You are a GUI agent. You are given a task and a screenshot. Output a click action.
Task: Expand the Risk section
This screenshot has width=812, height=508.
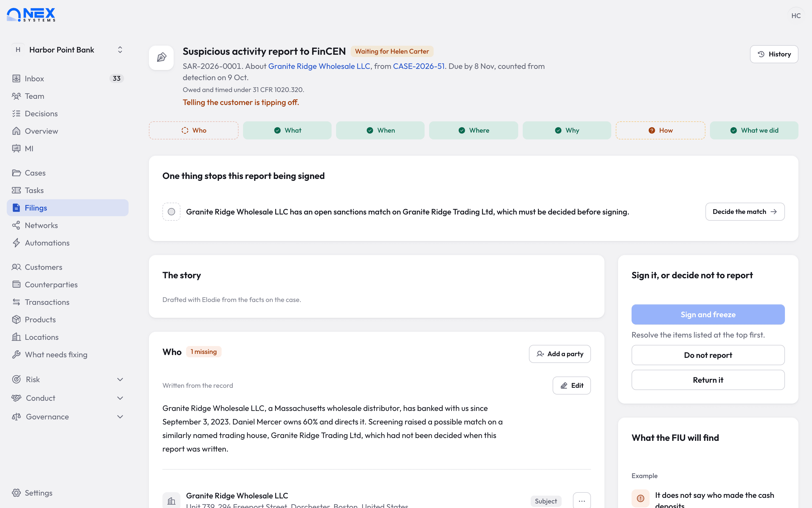click(67, 379)
